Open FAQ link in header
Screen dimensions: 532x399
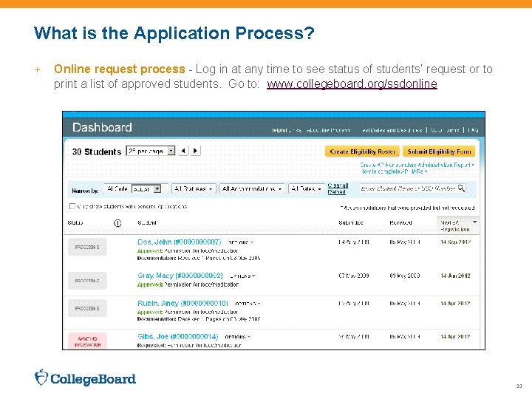(473, 130)
